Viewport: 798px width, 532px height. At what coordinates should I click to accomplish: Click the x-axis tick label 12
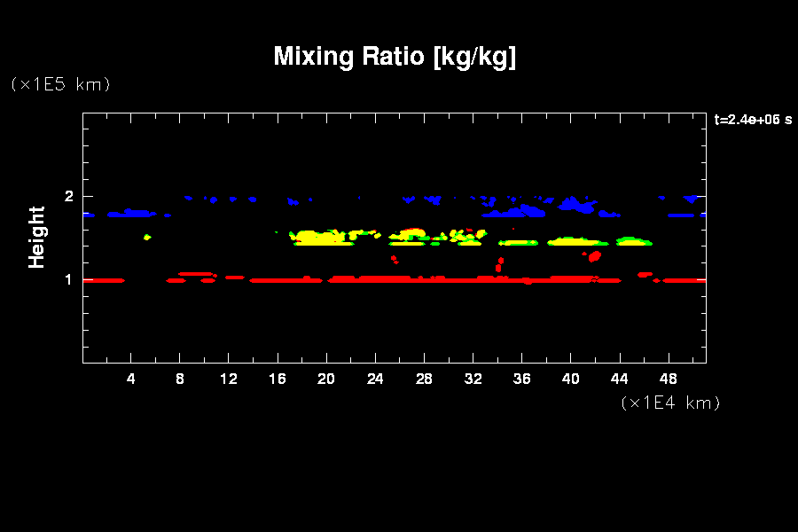[x=229, y=379]
